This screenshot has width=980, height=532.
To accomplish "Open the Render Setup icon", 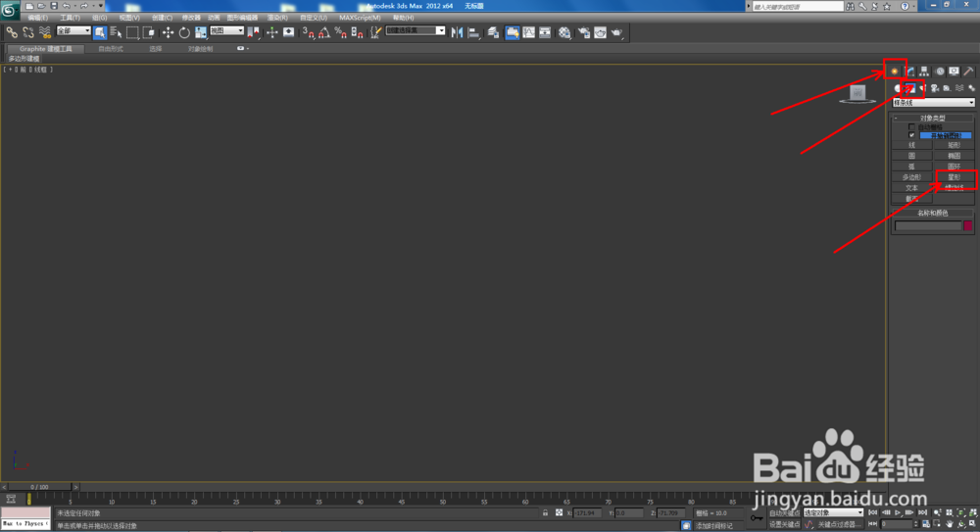I will 584,32.
